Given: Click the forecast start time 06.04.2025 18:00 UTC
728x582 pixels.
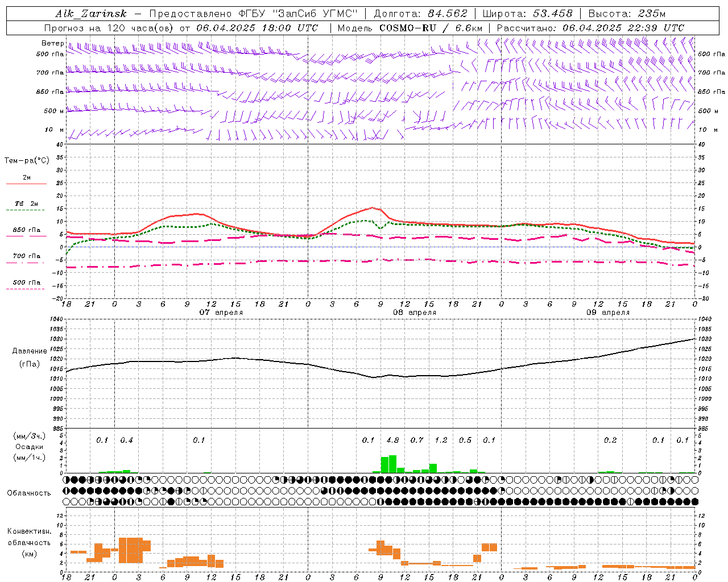Looking at the screenshot, I should point(257,28).
